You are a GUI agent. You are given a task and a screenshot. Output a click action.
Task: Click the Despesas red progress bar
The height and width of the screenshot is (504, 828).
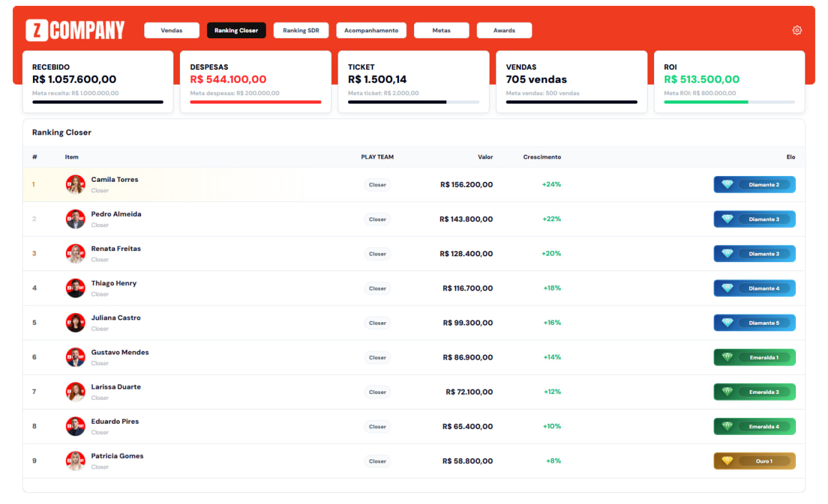tap(256, 102)
